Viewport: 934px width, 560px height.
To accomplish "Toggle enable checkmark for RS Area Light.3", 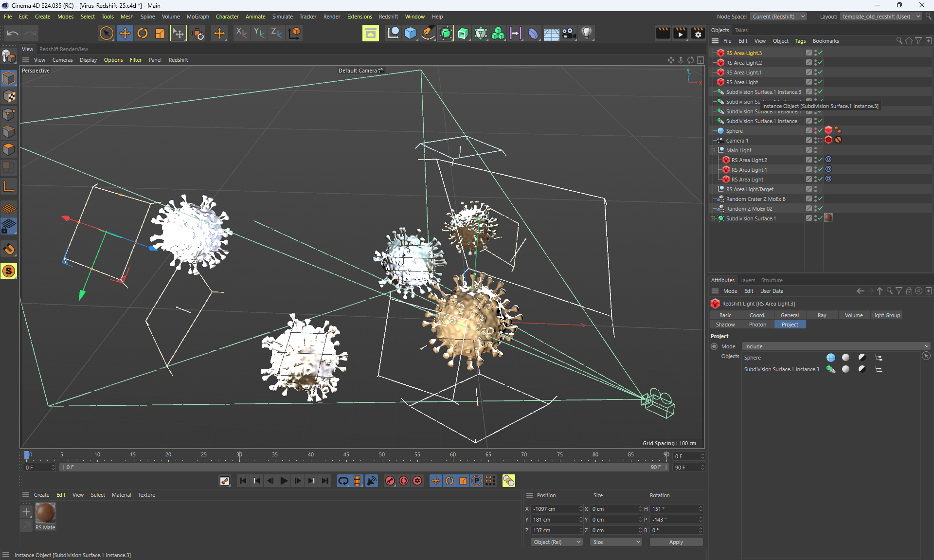I will coord(820,53).
